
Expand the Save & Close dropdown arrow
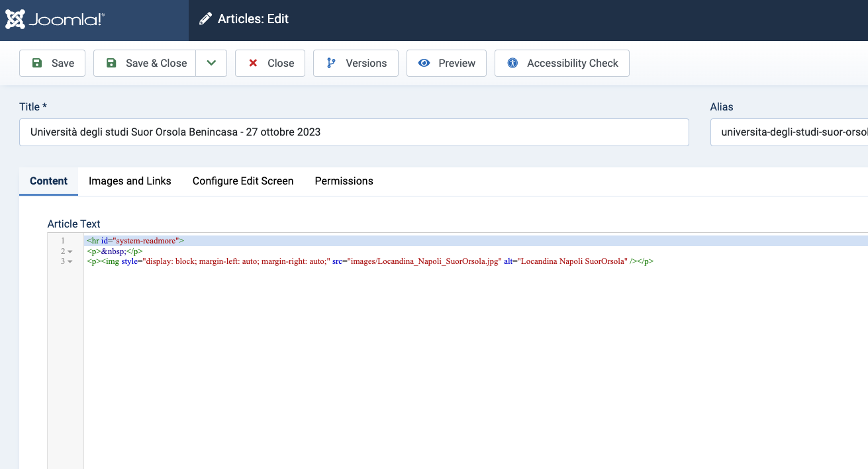(211, 63)
